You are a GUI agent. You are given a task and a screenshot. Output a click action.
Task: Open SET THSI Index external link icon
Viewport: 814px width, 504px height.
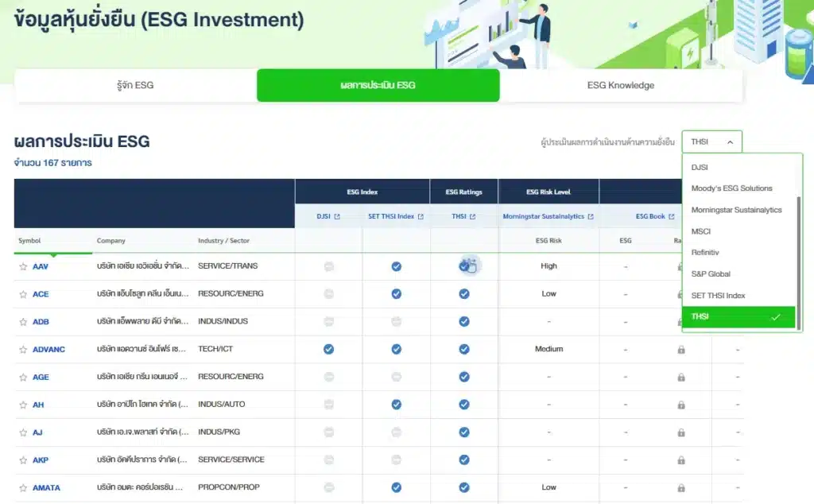[x=421, y=216]
